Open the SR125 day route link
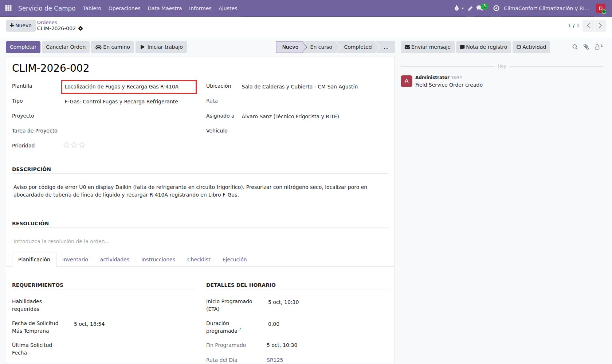This screenshot has width=612, height=364. coord(275,360)
